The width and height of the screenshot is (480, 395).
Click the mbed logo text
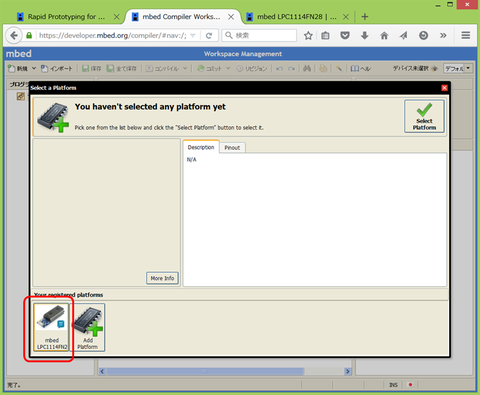click(19, 54)
